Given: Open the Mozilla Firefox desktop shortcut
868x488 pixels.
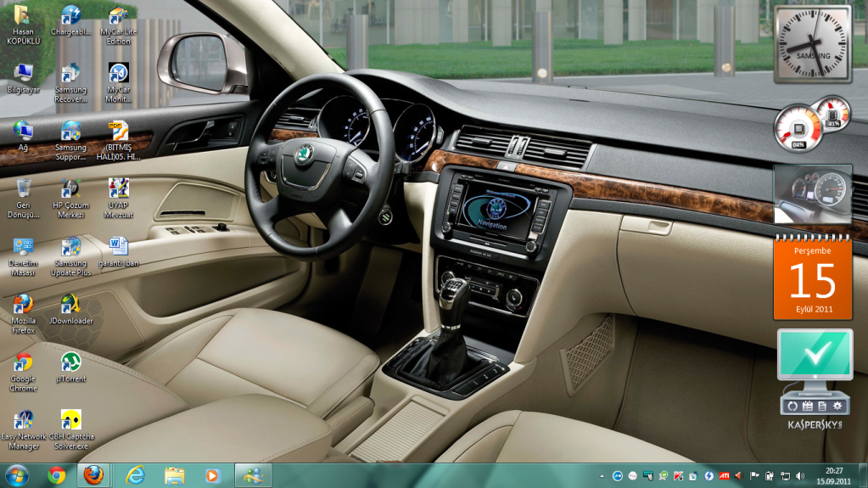Looking at the screenshot, I should pyautogui.click(x=23, y=306).
